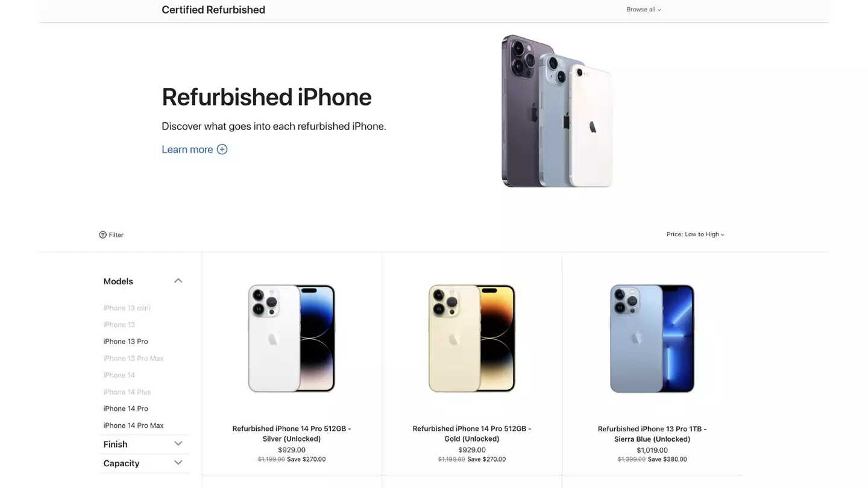The width and height of the screenshot is (868, 488).
Task: Click the hero image of three iPhones
Action: point(557,111)
